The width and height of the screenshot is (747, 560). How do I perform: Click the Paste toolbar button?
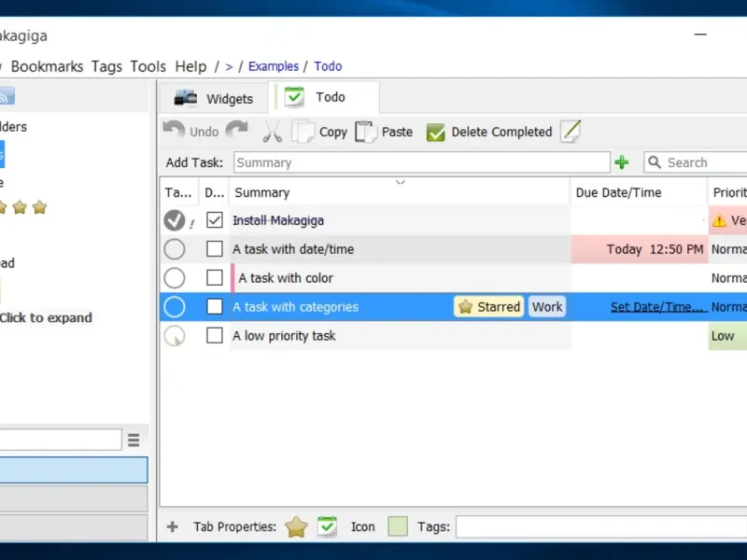384,132
